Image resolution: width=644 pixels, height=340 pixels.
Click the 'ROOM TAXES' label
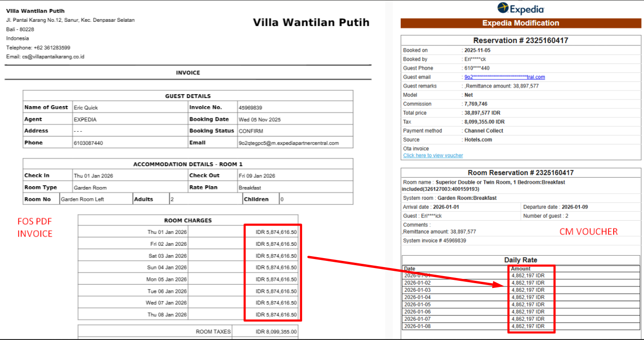tap(213, 332)
